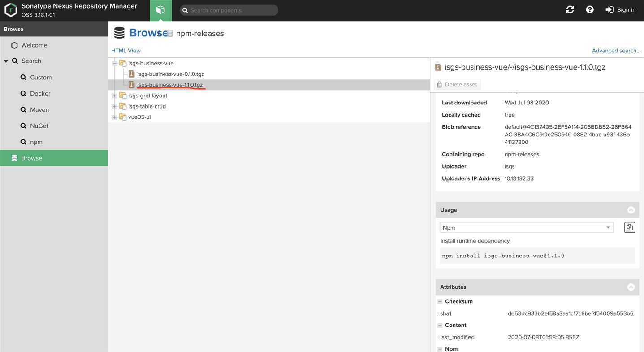Click the npm-releases containing repo value
The image size is (644, 352).
pos(522,154)
